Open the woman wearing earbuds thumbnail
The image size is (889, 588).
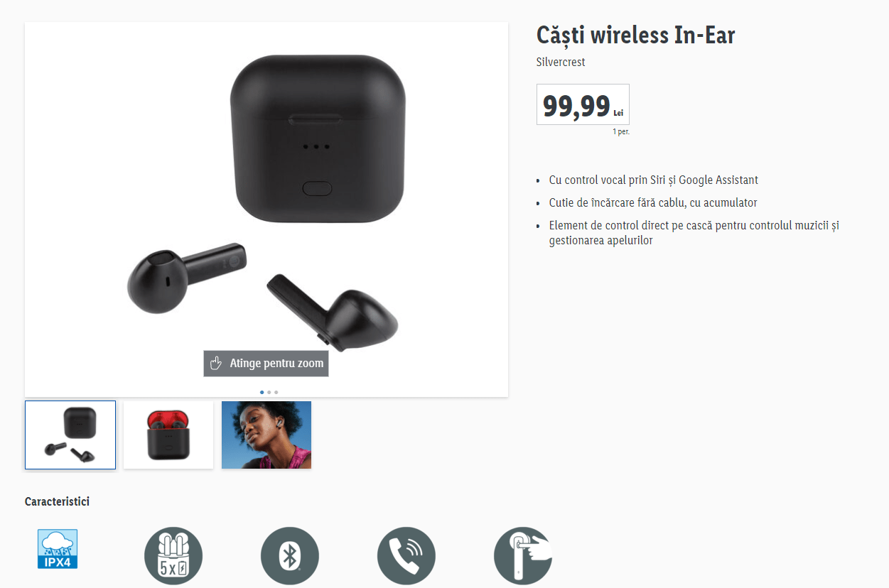266,435
